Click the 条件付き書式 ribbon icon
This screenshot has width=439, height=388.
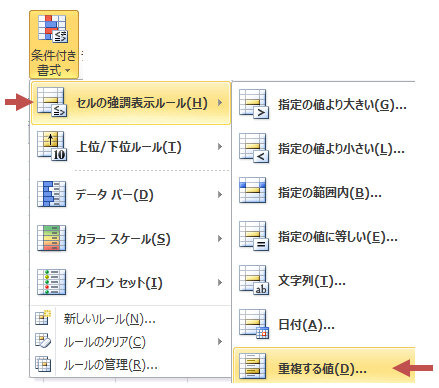pos(53,29)
